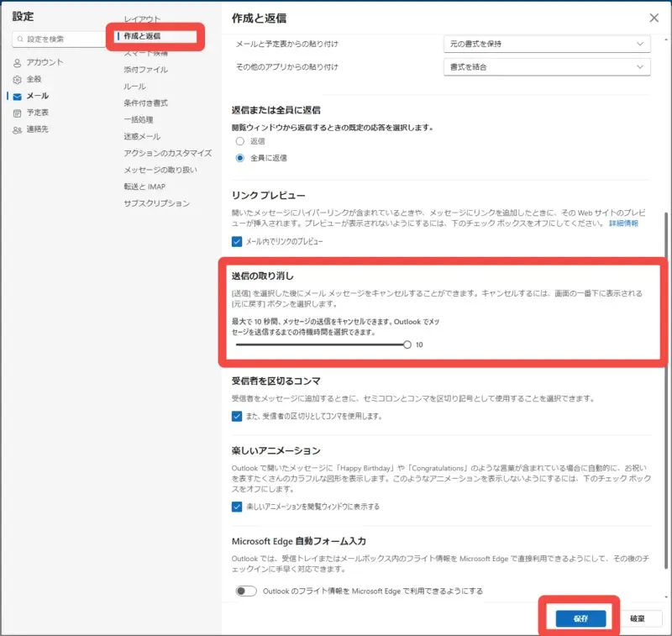The height and width of the screenshot is (636, 672).
Task: Click the 保存 button
Action: 580,618
